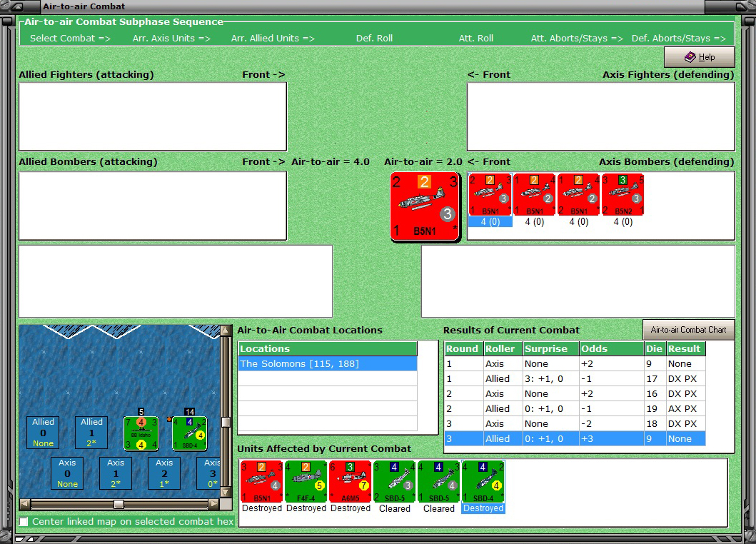Select the result row with die 17
This screenshot has width=756, height=544.
click(575, 378)
